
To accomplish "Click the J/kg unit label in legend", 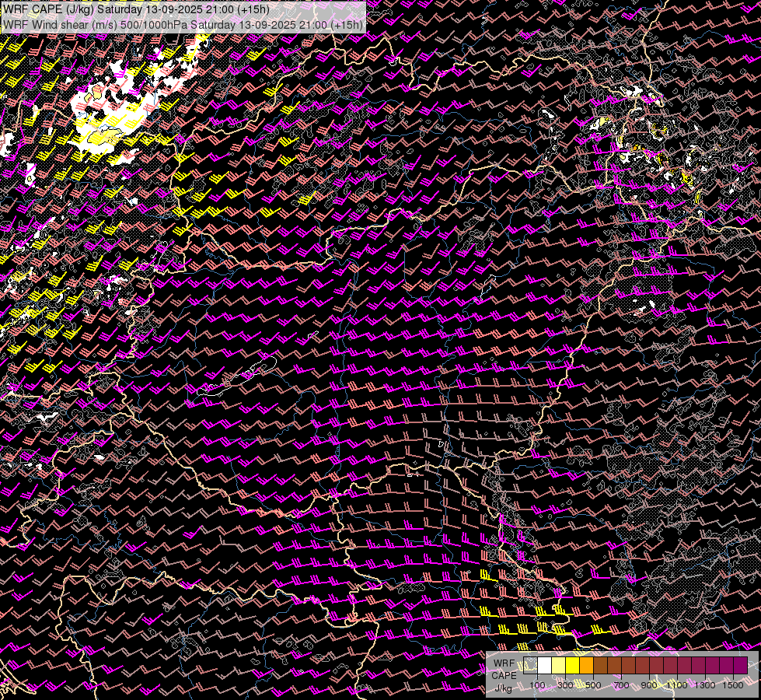I will click(x=503, y=688).
